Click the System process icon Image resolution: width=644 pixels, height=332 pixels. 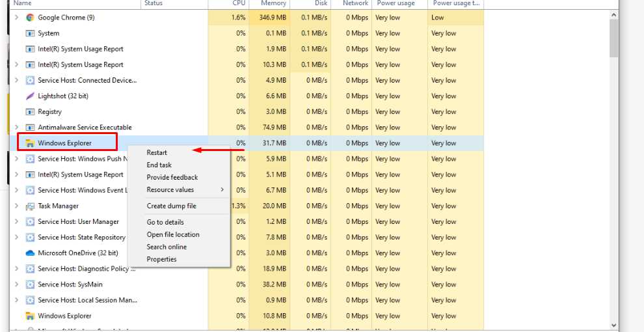(x=30, y=33)
